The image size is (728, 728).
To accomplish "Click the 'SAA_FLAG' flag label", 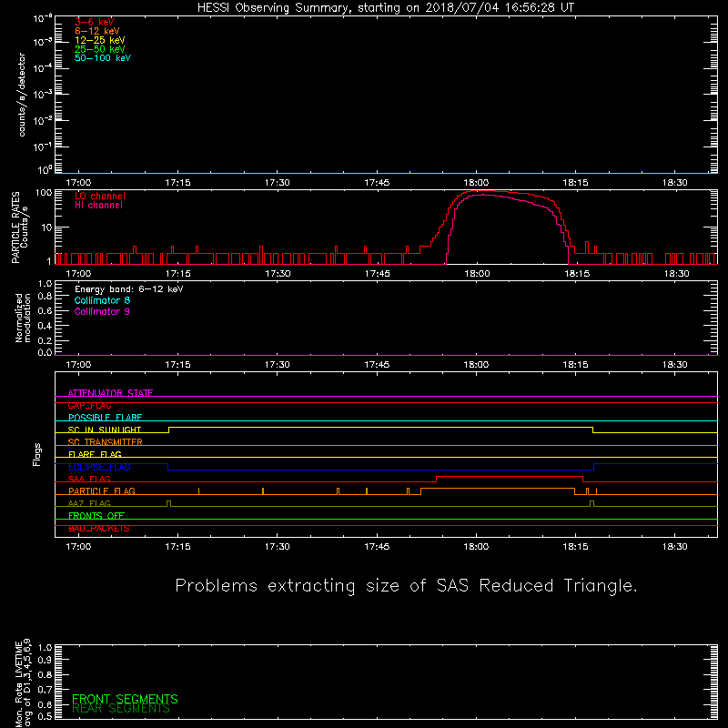I will 89,479.
